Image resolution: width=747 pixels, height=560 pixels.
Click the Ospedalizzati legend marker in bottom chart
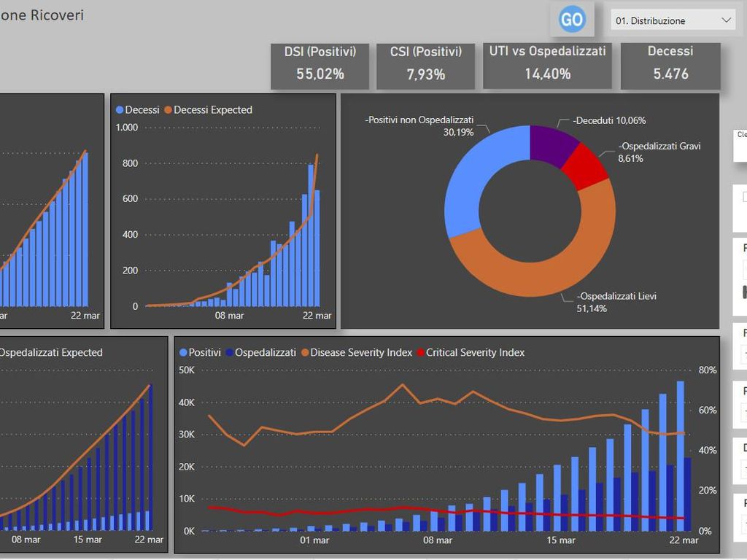pyautogui.click(x=229, y=353)
